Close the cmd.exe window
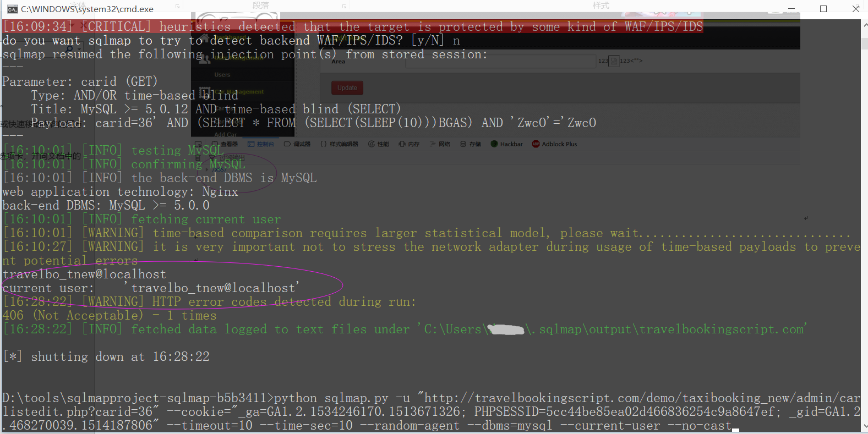 coord(855,9)
